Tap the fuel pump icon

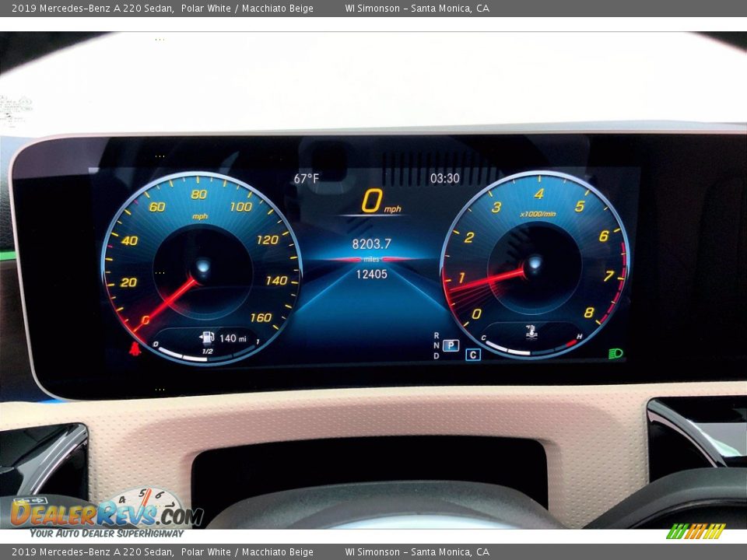207,338
